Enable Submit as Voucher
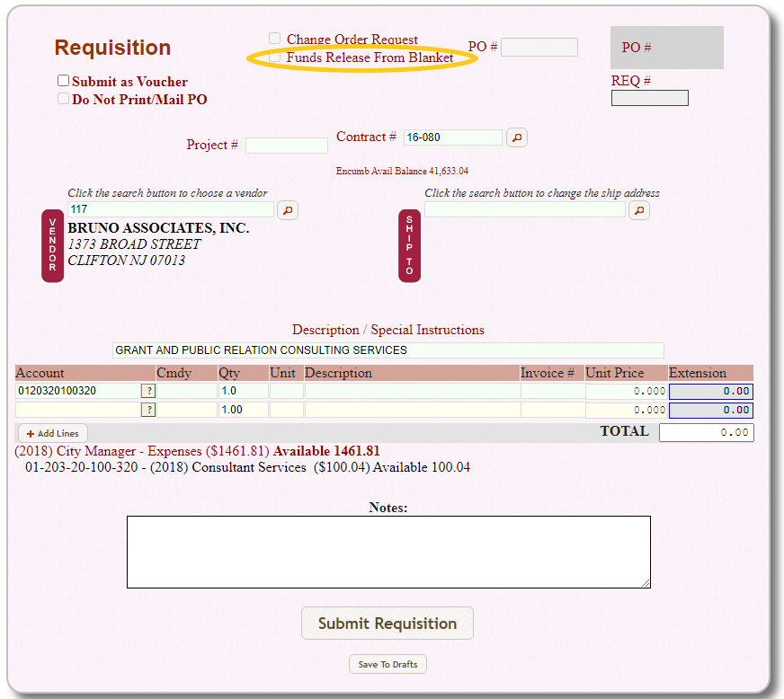 (63, 80)
